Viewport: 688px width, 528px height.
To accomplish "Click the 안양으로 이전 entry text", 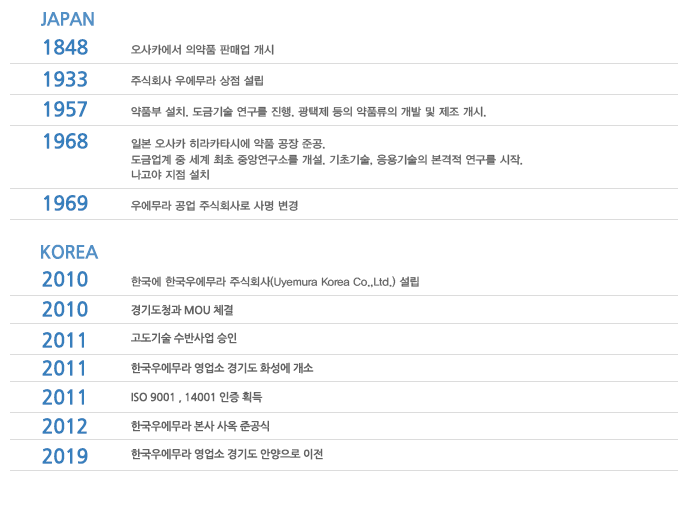I will tap(227, 454).
